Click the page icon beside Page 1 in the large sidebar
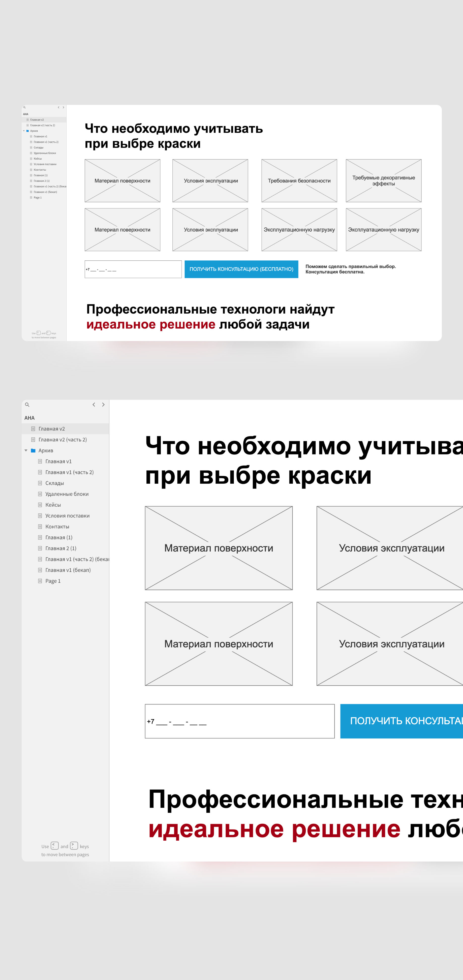Screen dimensions: 463x980 coord(40,581)
